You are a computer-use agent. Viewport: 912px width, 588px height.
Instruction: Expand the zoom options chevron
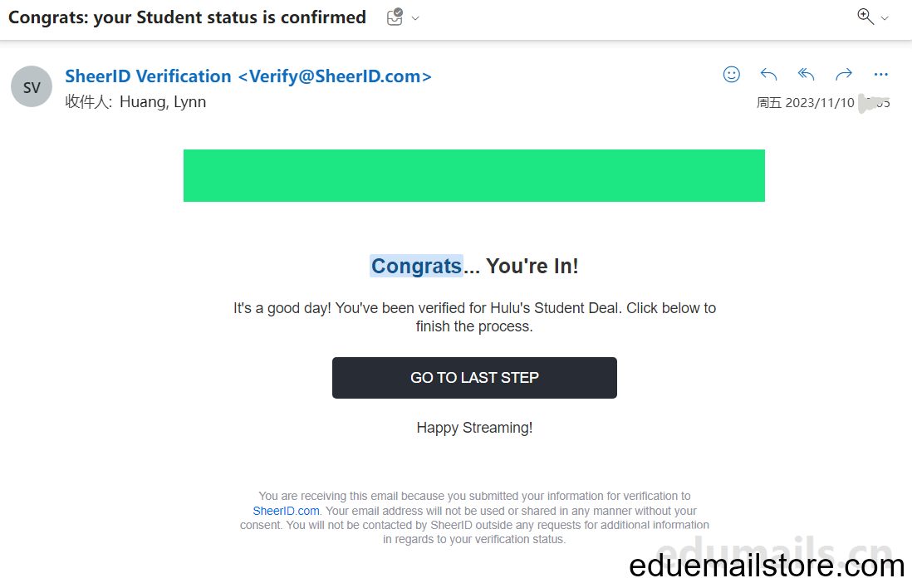[x=885, y=18]
